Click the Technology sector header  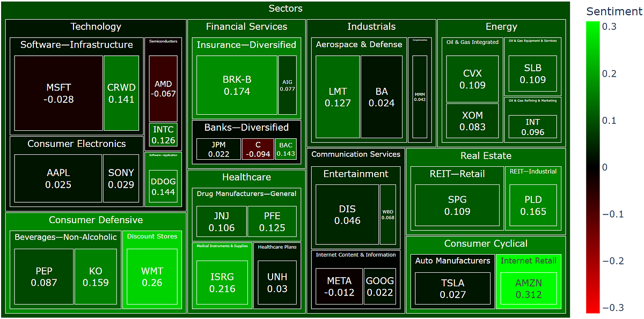click(96, 26)
